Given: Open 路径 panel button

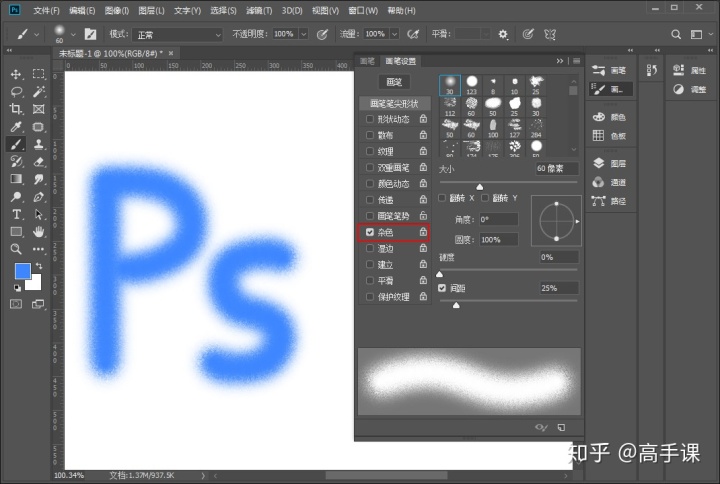Looking at the screenshot, I should (x=609, y=201).
